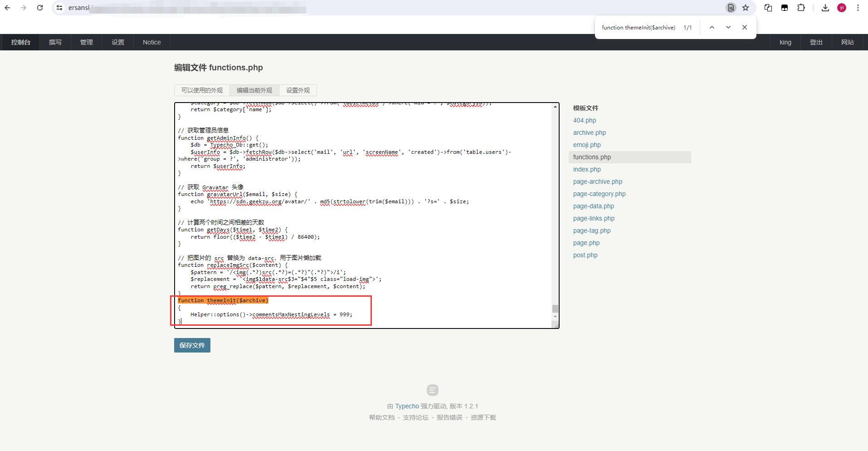Click the browser forward arrow

tap(24, 8)
